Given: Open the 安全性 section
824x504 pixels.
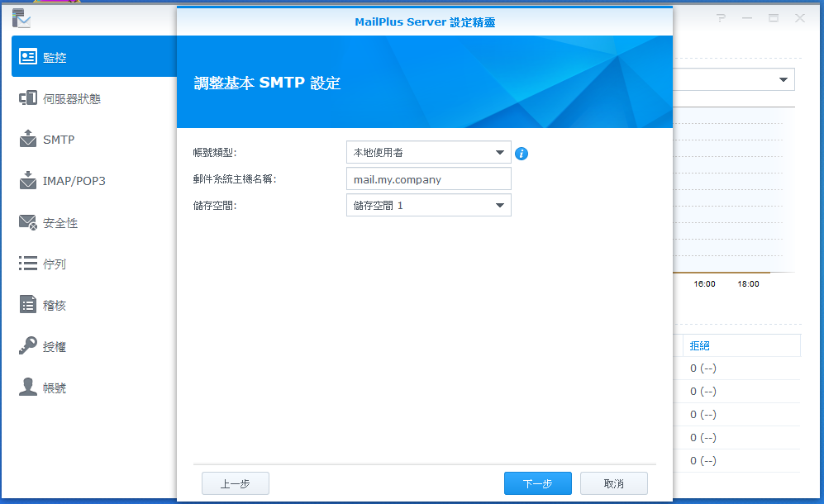Looking at the screenshot, I should pyautogui.click(x=94, y=223).
